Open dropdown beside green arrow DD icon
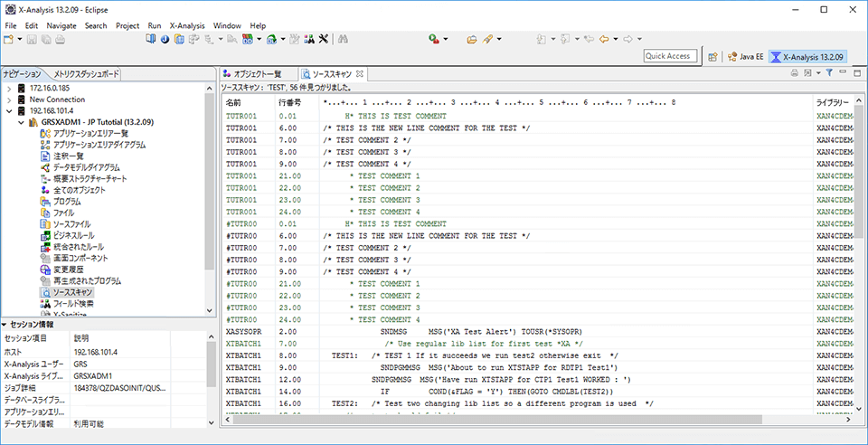The image size is (868, 445). tap(283, 39)
